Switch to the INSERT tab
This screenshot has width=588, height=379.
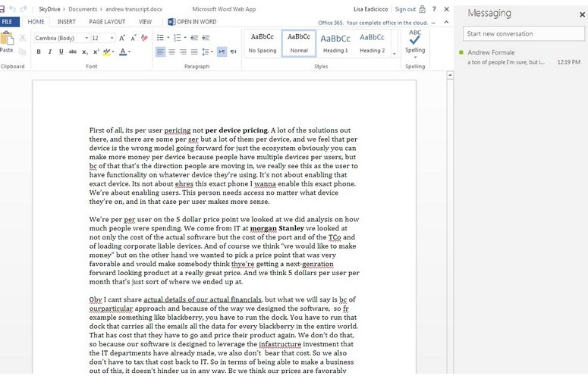pos(66,22)
